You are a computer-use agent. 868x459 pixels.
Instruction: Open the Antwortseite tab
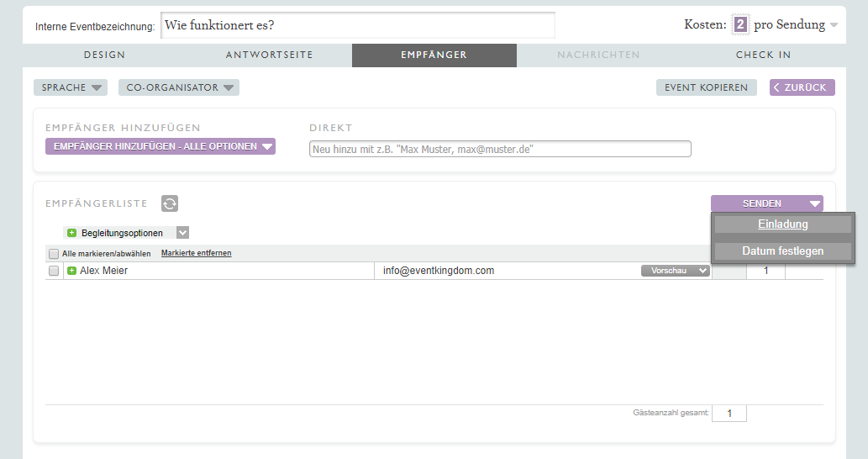point(269,55)
